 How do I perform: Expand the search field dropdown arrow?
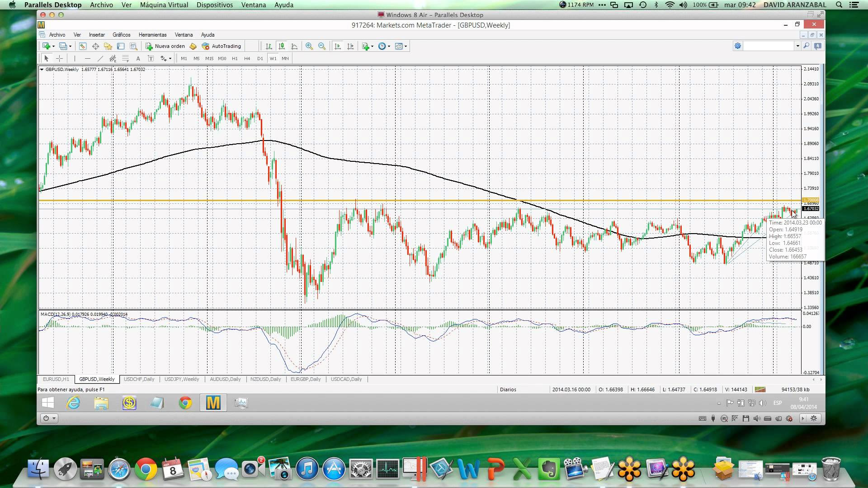[x=797, y=46]
